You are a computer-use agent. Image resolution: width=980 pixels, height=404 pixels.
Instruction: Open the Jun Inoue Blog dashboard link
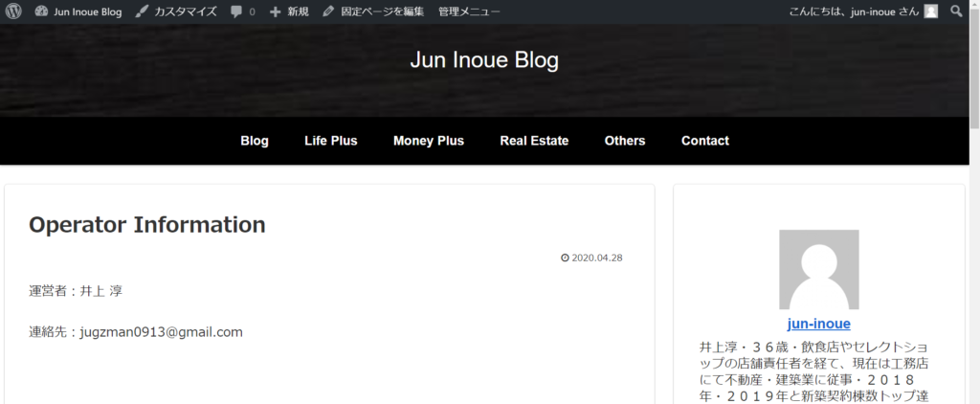tap(78, 11)
